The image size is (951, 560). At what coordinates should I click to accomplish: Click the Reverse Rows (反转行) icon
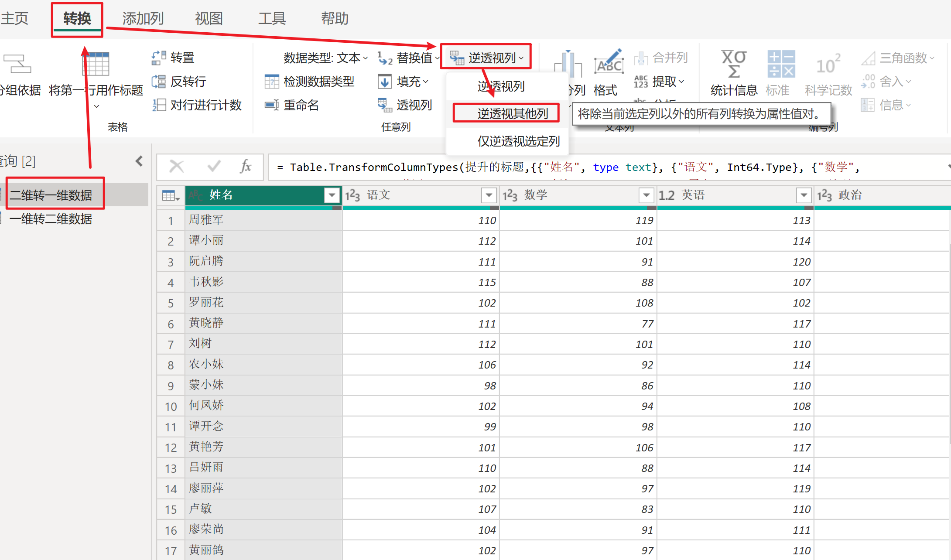[x=159, y=82]
